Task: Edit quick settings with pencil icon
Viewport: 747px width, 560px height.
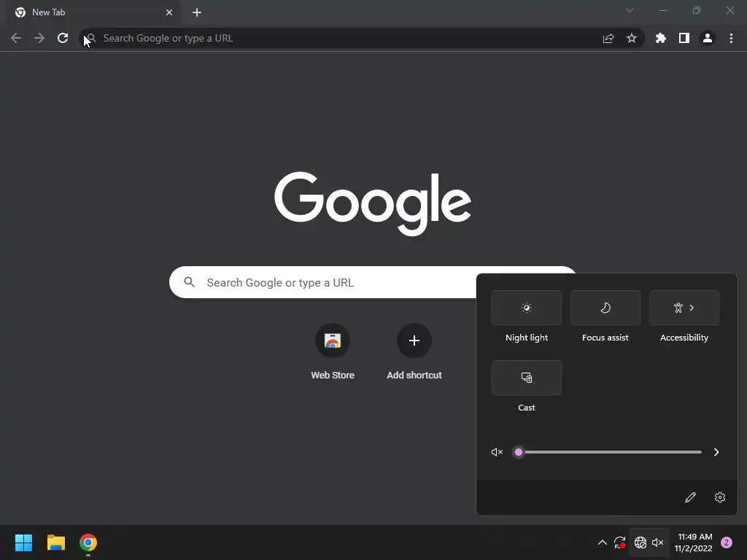Action: point(690,497)
